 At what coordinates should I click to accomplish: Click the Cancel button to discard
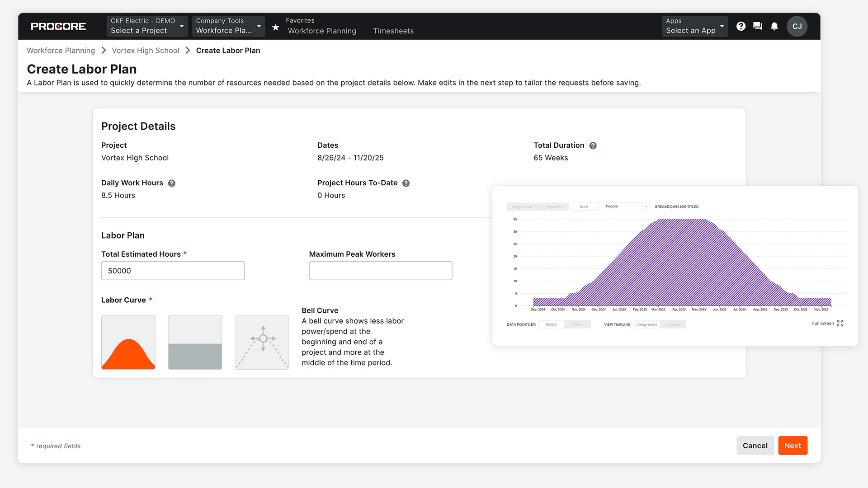[755, 446]
